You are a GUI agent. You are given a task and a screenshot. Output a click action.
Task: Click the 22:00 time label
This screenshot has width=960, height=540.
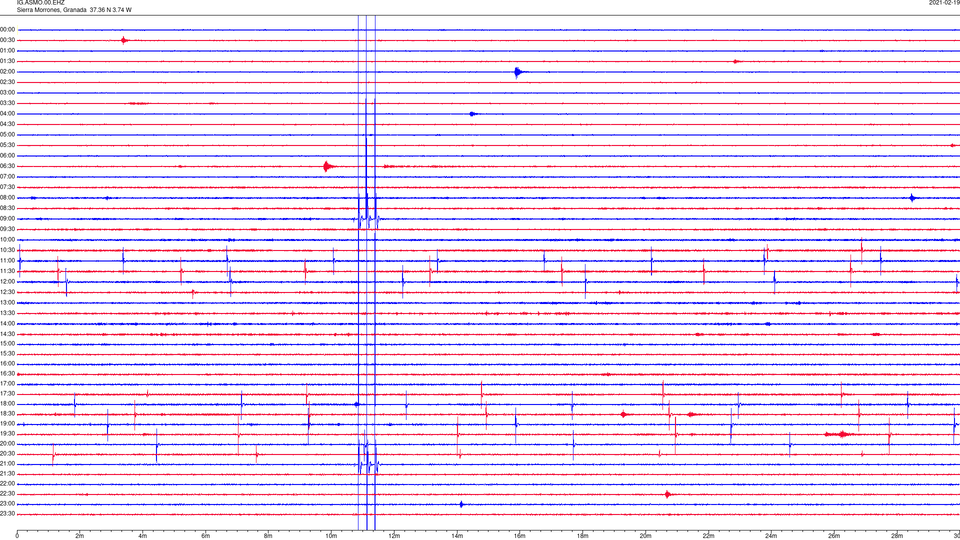[7, 484]
